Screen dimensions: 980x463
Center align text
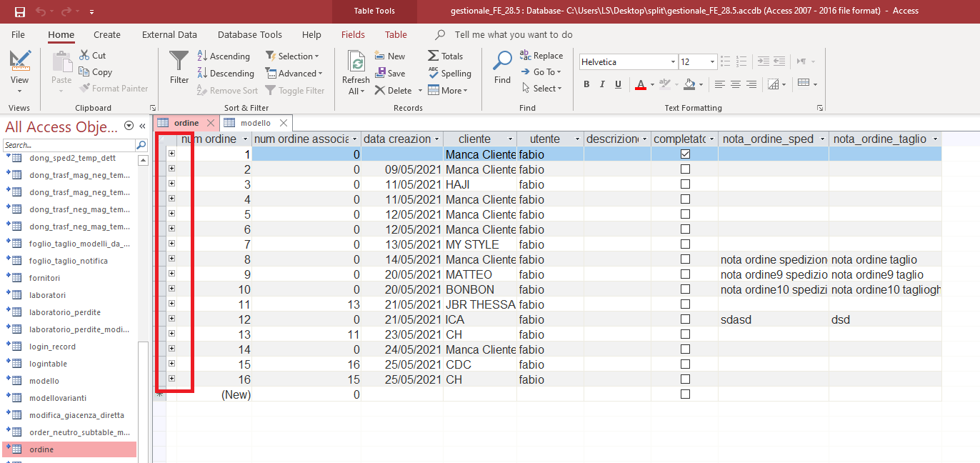point(735,84)
